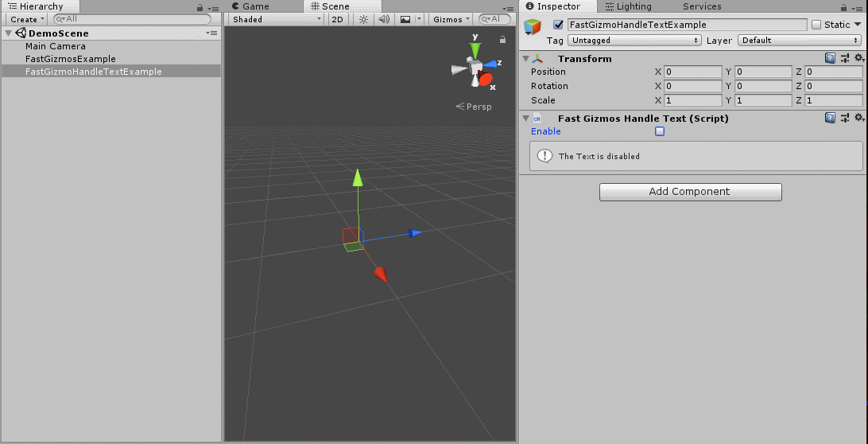Uncheck the GameObject active checkbox
Screen dimensions: 868x444
tap(558, 25)
